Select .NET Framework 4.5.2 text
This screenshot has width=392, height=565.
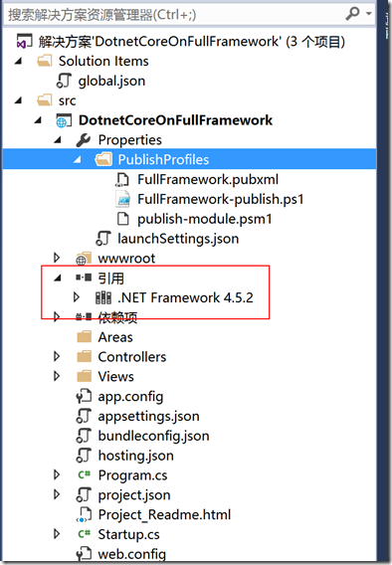pyautogui.click(x=185, y=297)
